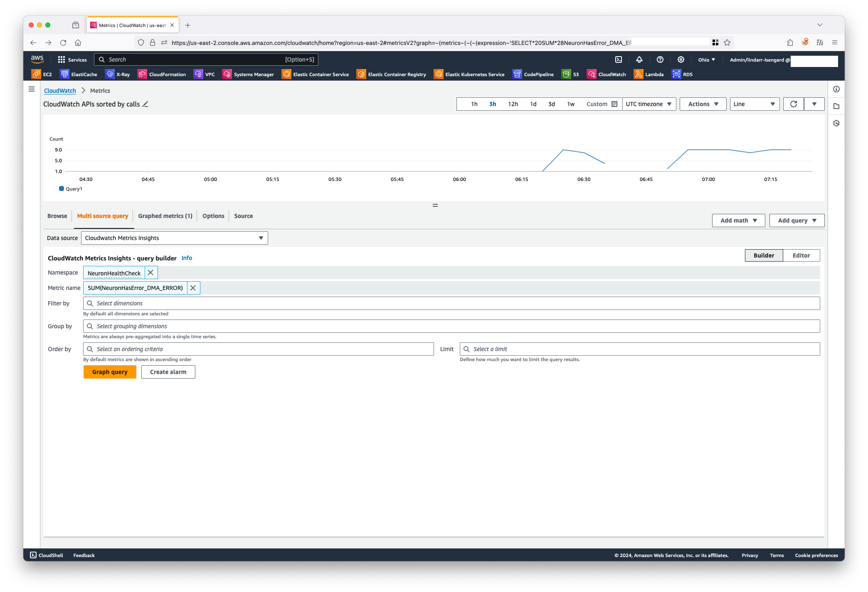Click the CloudWatch breadcrumb link
This screenshot has height=592, width=868.
point(60,91)
